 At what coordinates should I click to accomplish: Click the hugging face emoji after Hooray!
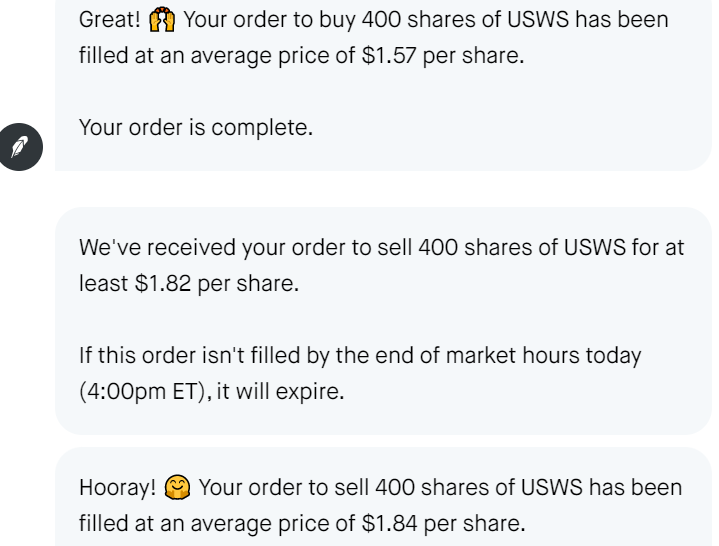(x=177, y=488)
